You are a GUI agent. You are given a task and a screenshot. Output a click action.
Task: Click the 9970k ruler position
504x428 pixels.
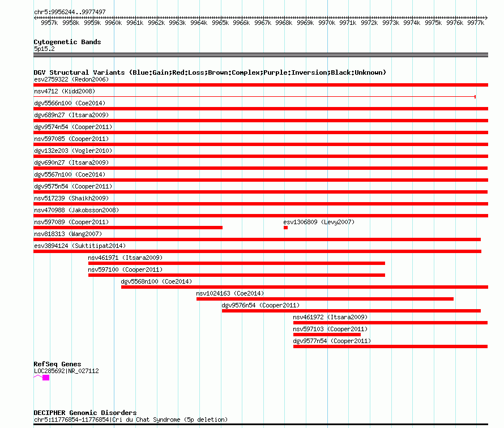tap(327, 23)
